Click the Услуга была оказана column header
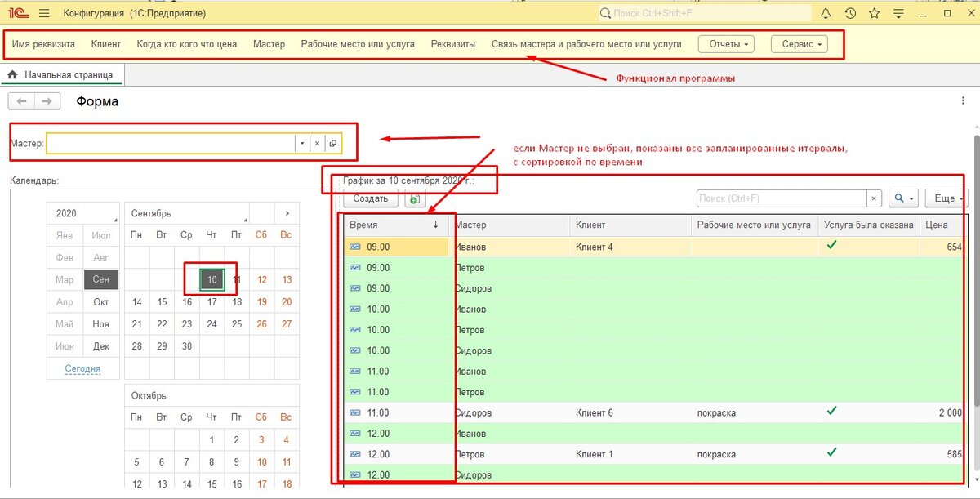Image resolution: width=980 pixels, height=499 pixels. [x=869, y=225]
